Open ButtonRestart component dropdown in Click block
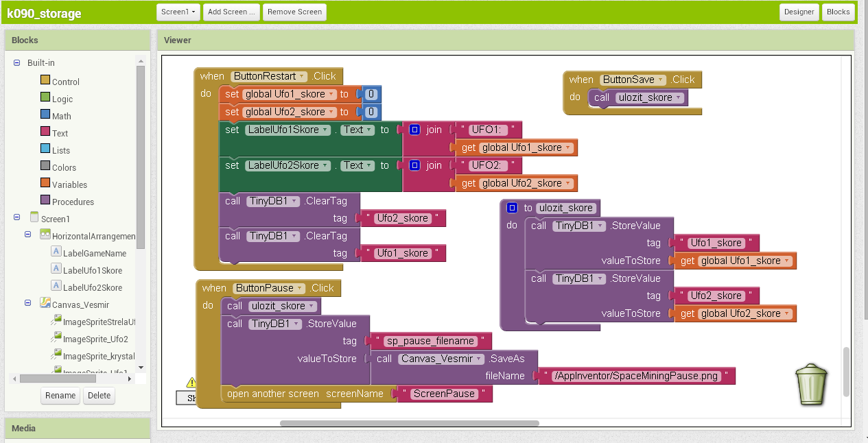868x443 pixels. (269, 76)
